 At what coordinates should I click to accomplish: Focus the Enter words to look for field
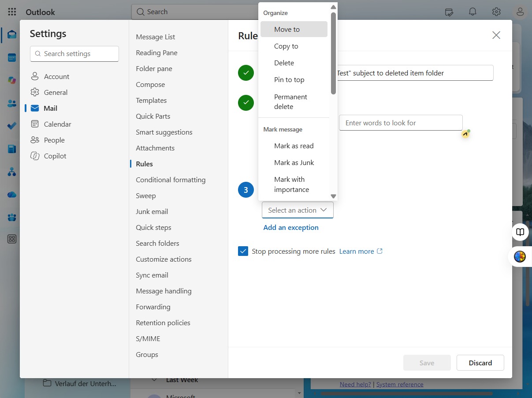tap(401, 123)
